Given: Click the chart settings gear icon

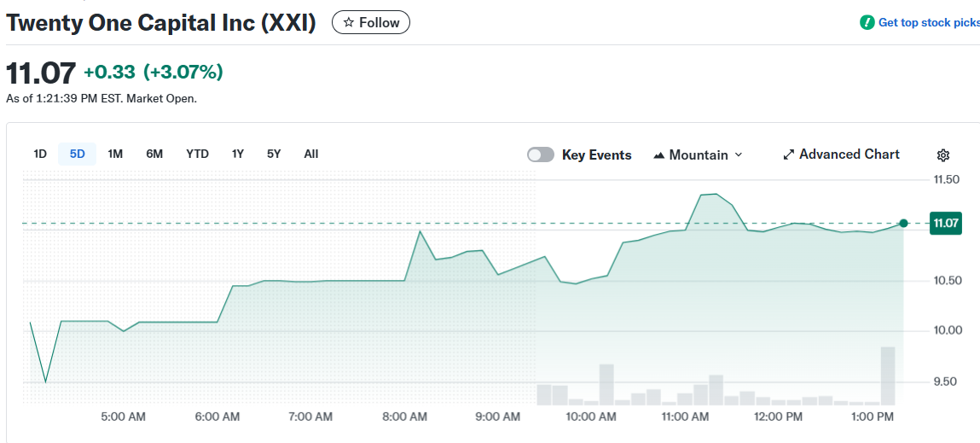Looking at the screenshot, I should (942, 155).
